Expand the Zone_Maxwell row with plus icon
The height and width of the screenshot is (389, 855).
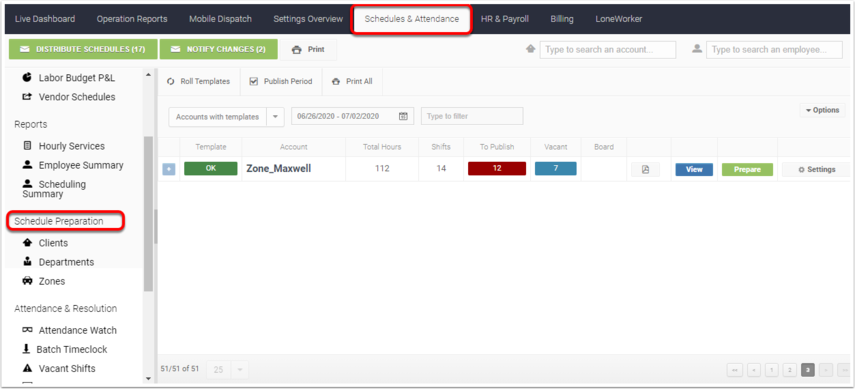(168, 170)
